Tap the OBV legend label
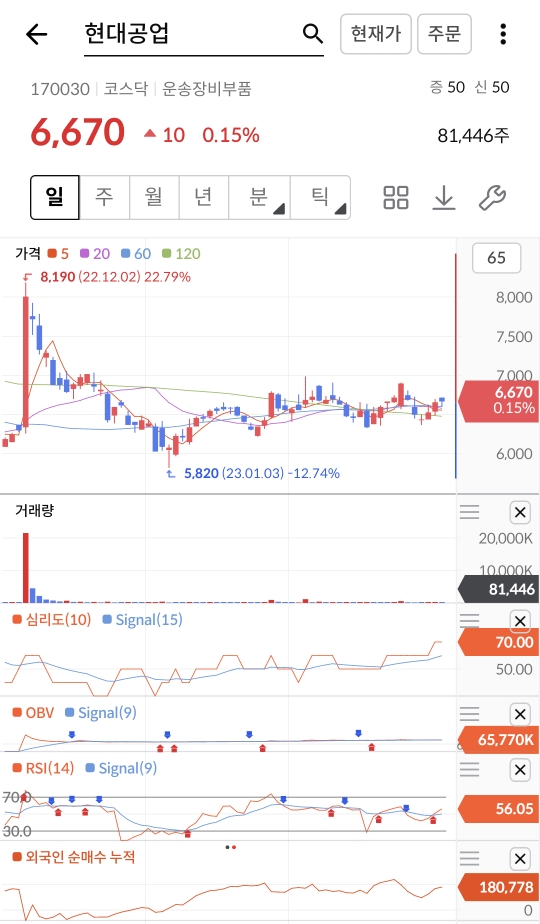The width and height of the screenshot is (540, 924). 34,713
